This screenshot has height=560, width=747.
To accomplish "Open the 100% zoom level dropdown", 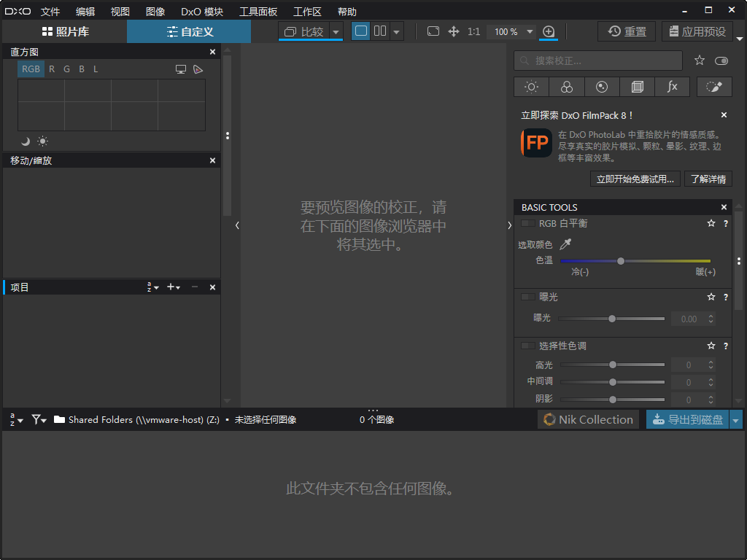I will coord(511,31).
